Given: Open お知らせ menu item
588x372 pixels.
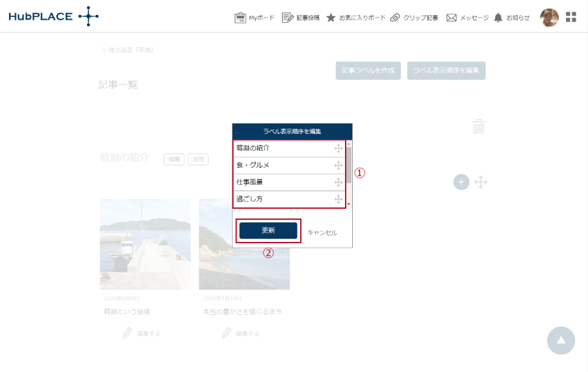Looking at the screenshot, I should [x=518, y=18].
